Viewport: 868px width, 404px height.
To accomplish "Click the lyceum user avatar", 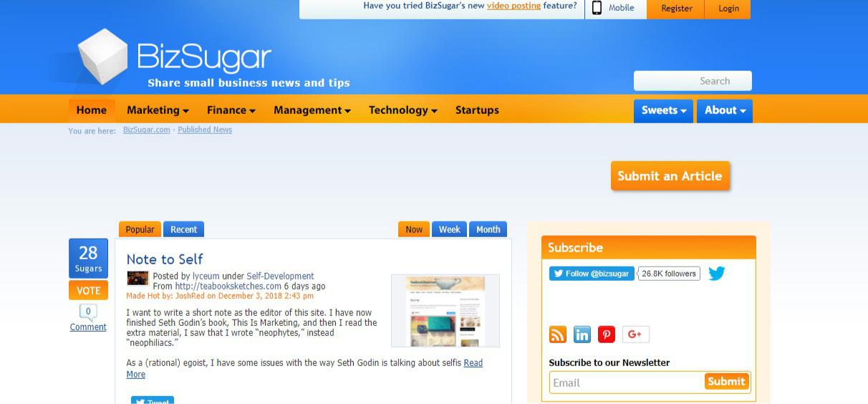I will tap(138, 278).
